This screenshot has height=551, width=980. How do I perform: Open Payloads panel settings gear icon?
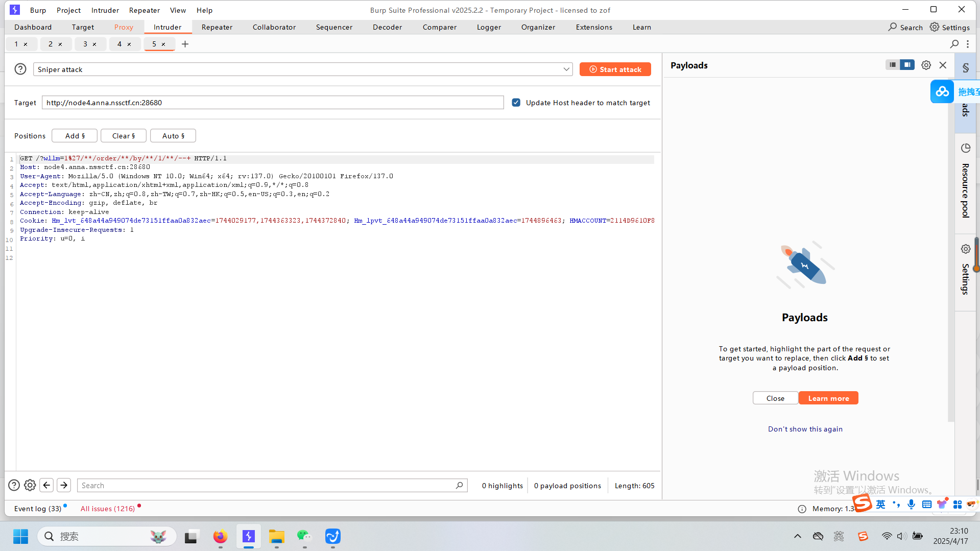pos(926,65)
